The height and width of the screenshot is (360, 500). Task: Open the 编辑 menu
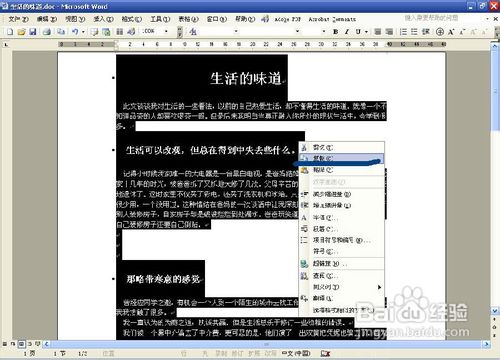47,19
